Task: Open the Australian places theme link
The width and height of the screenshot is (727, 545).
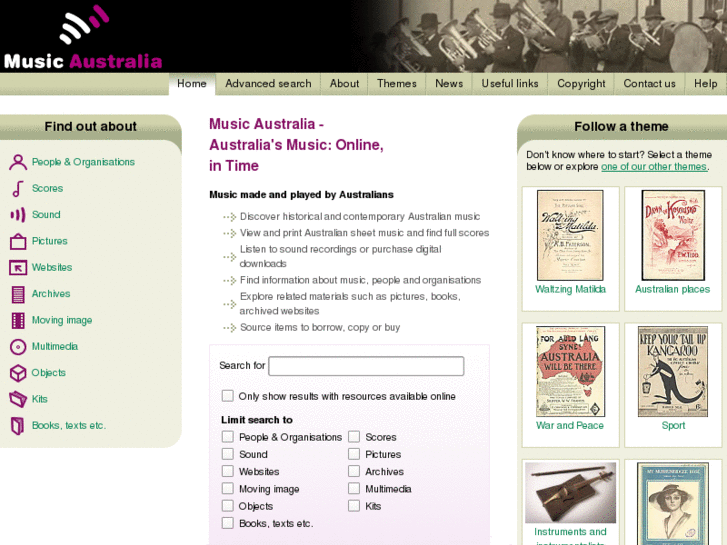Action: [672, 289]
